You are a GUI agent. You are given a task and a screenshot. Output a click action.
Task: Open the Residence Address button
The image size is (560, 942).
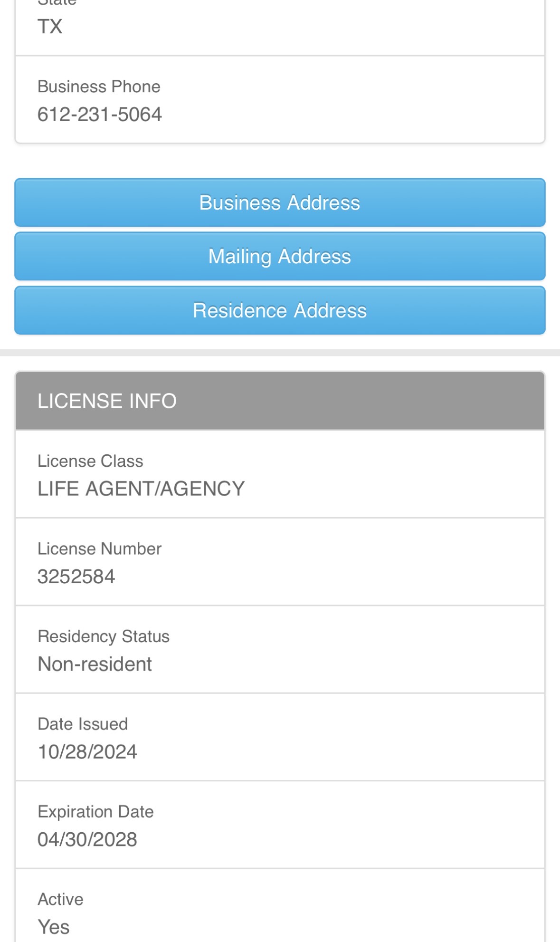[280, 310]
